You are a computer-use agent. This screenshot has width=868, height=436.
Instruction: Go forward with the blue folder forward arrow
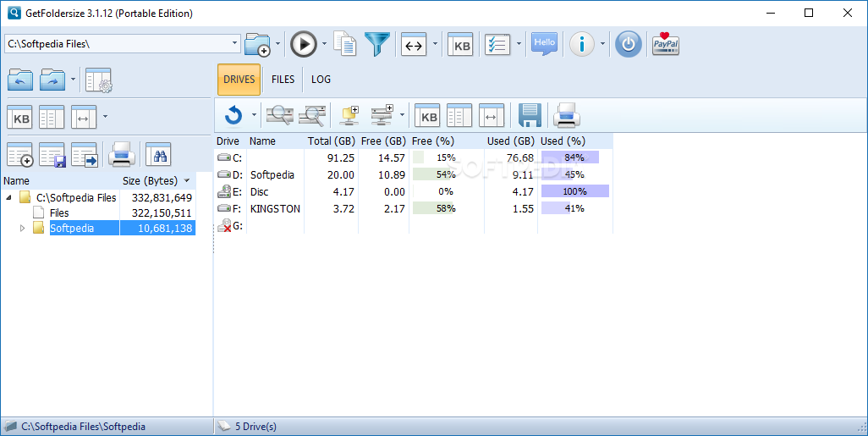[x=53, y=80]
